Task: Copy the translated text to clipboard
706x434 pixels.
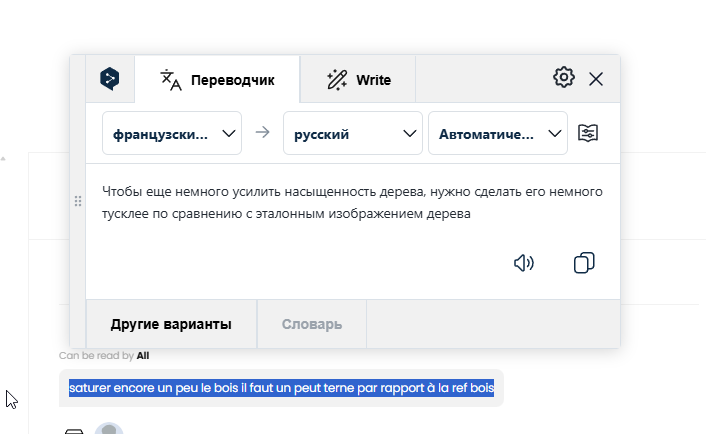Action: [x=584, y=262]
